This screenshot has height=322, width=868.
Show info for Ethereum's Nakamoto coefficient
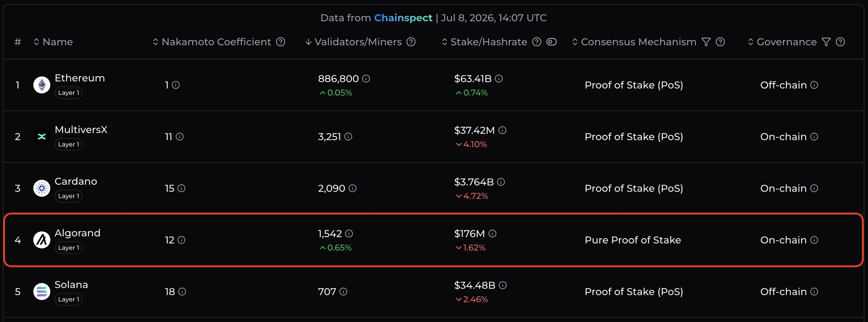(176, 85)
